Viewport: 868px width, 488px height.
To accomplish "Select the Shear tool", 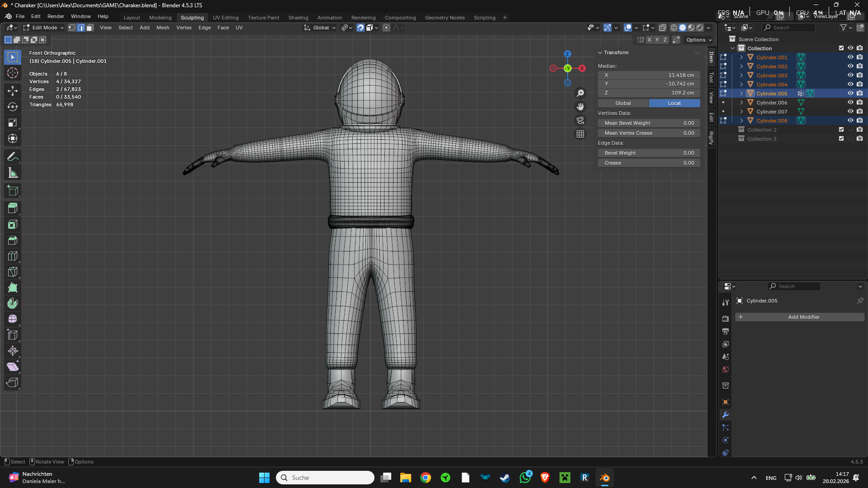I will 13,367.
